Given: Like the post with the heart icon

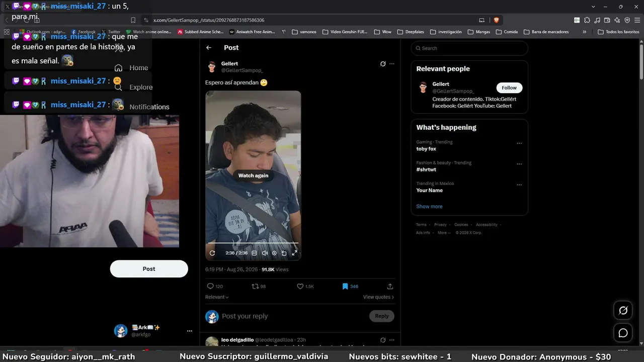Looking at the screenshot, I should point(300,286).
